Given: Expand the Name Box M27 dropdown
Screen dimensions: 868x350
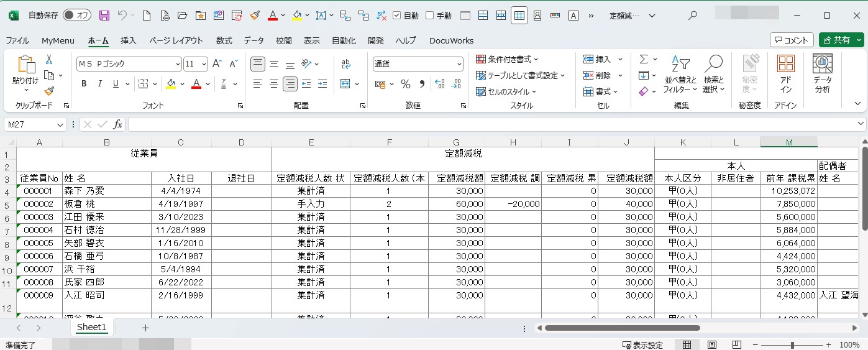Looking at the screenshot, I should [x=60, y=124].
